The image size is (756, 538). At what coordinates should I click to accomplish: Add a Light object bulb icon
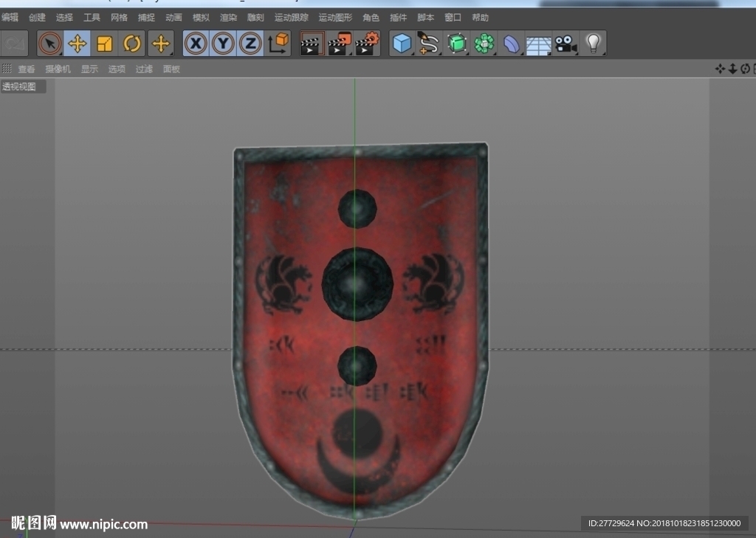click(593, 44)
